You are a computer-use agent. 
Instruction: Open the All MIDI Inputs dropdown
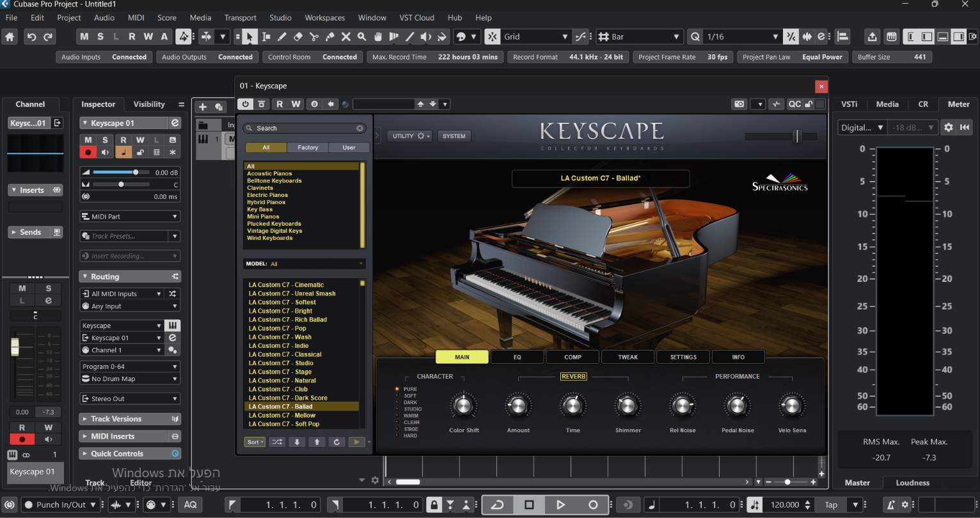(x=122, y=294)
